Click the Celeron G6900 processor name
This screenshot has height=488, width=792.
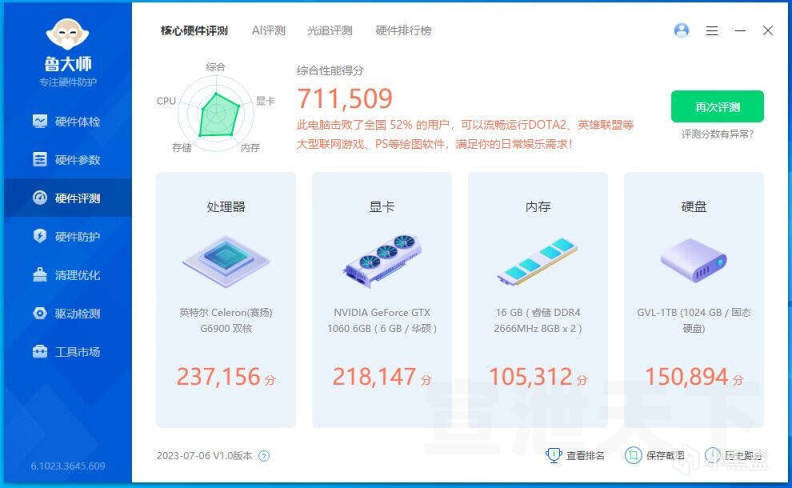click(x=226, y=320)
